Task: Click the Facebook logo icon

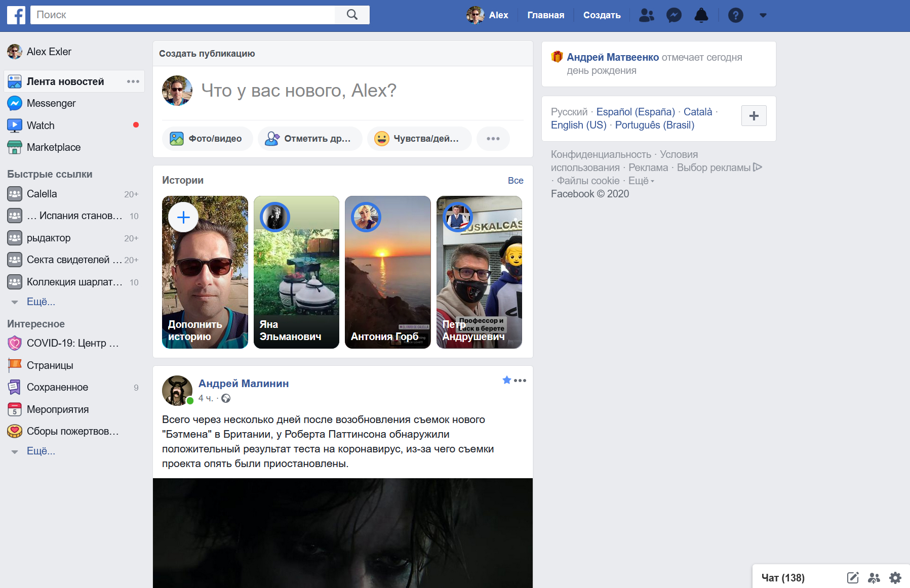Action: (16, 15)
